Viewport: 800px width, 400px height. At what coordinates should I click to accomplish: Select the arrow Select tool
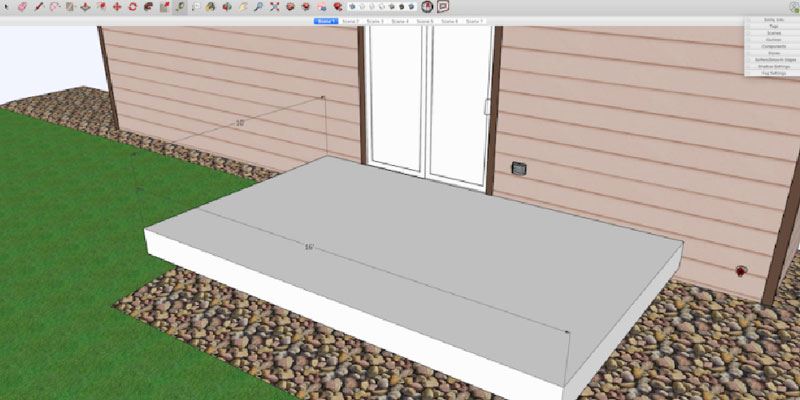tap(5, 7)
